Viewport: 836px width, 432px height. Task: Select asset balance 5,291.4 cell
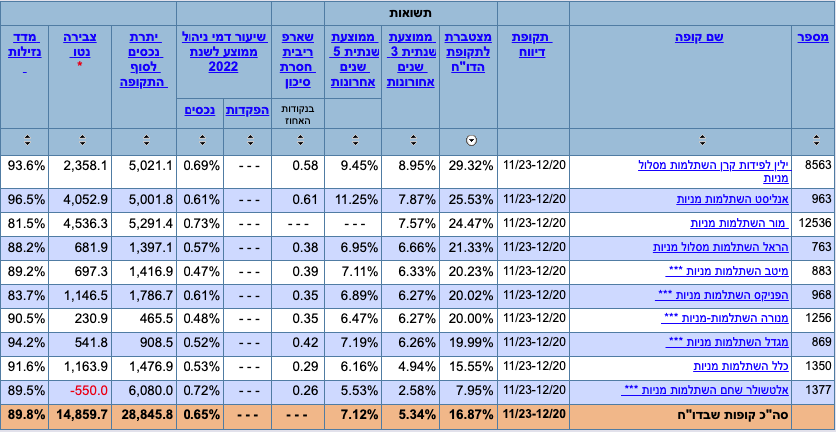(144, 224)
